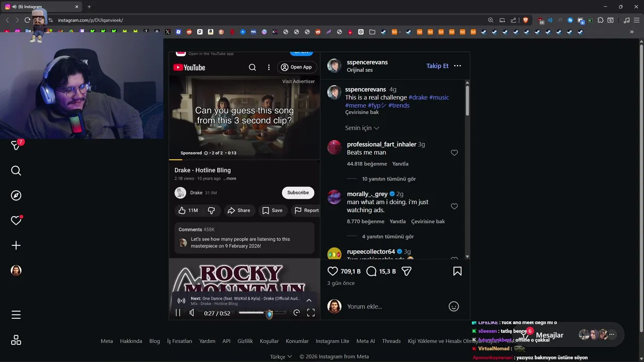Open browser extensions puzzle icon
The height and width of the screenshot is (362, 644).
600,20
